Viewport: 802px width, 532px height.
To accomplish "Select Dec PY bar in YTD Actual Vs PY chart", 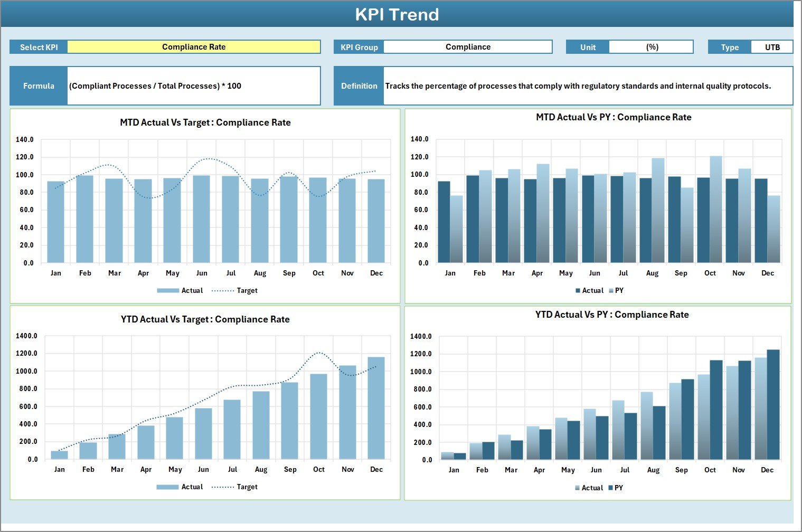I will point(773,404).
